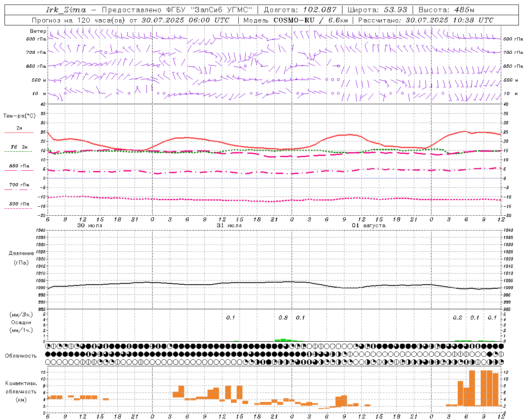Click the Долгота: 102.087 value
The height and width of the screenshot is (420, 525).
point(300,10)
